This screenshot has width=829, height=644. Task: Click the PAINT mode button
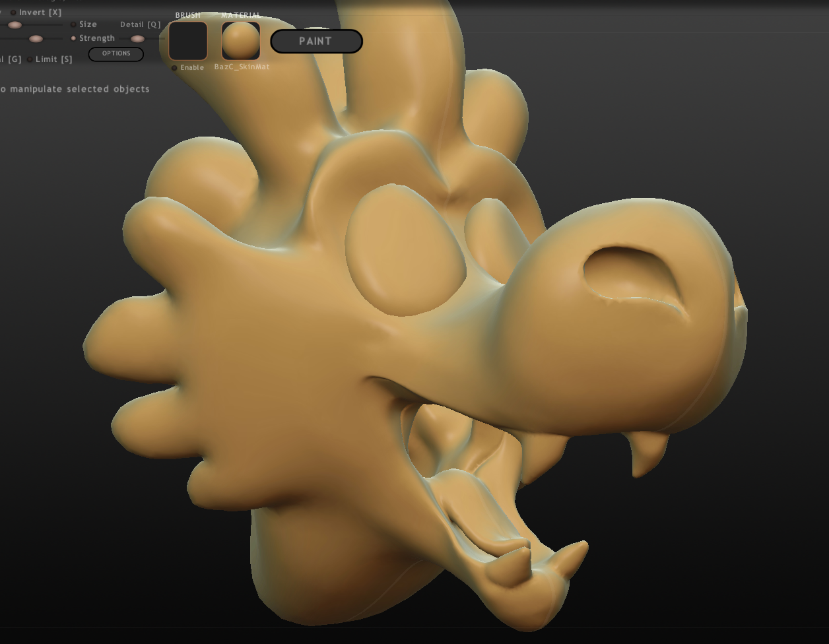point(316,41)
